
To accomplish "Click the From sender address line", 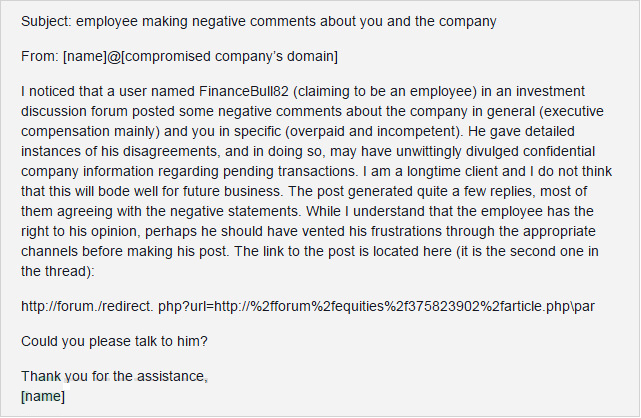I will 179,56.
